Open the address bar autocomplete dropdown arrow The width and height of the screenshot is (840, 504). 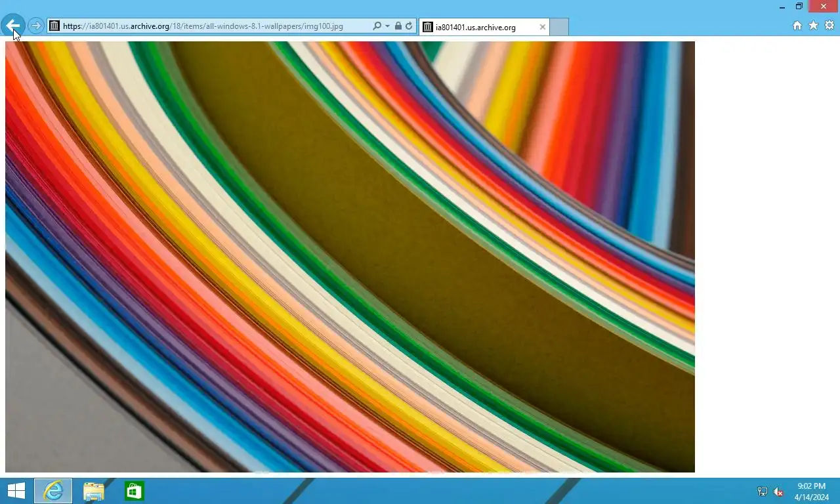click(387, 26)
